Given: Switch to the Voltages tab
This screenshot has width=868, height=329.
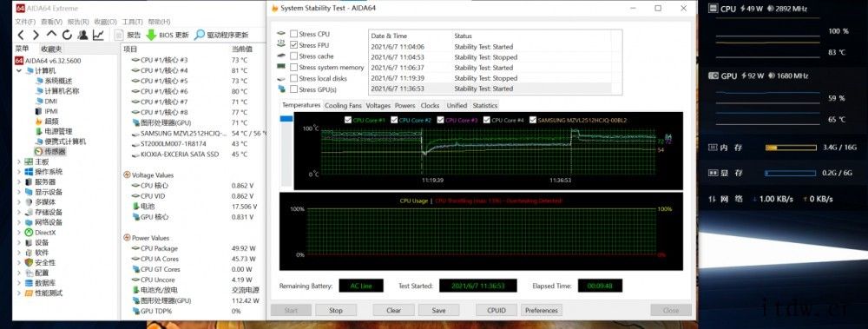Looking at the screenshot, I should point(378,105).
